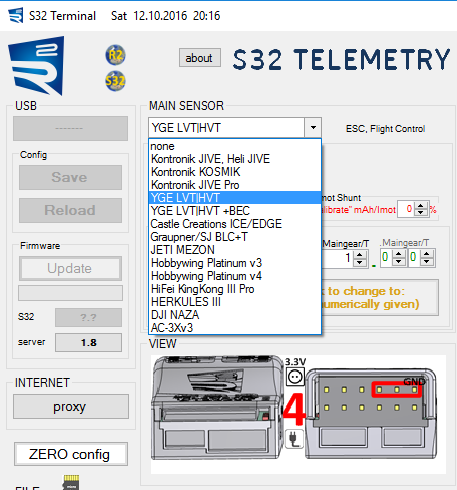Click the ZERO config button
This screenshot has height=490, width=457.
pos(71,454)
